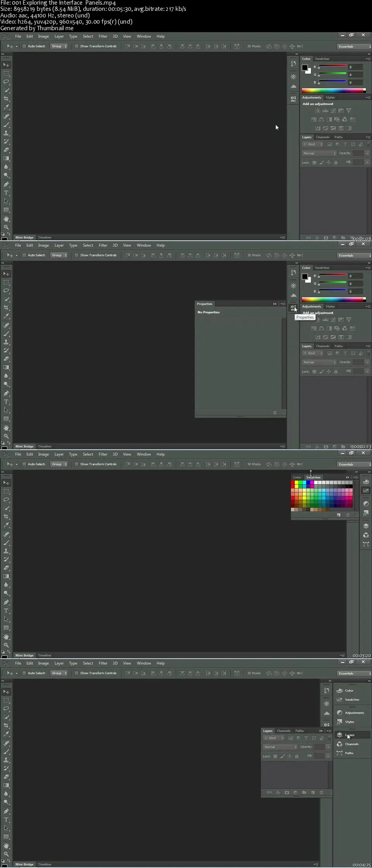Switch to Channels tab in the floating Layers panel
Screen dimensions: 372x868
pyautogui.click(x=284, y=731)
